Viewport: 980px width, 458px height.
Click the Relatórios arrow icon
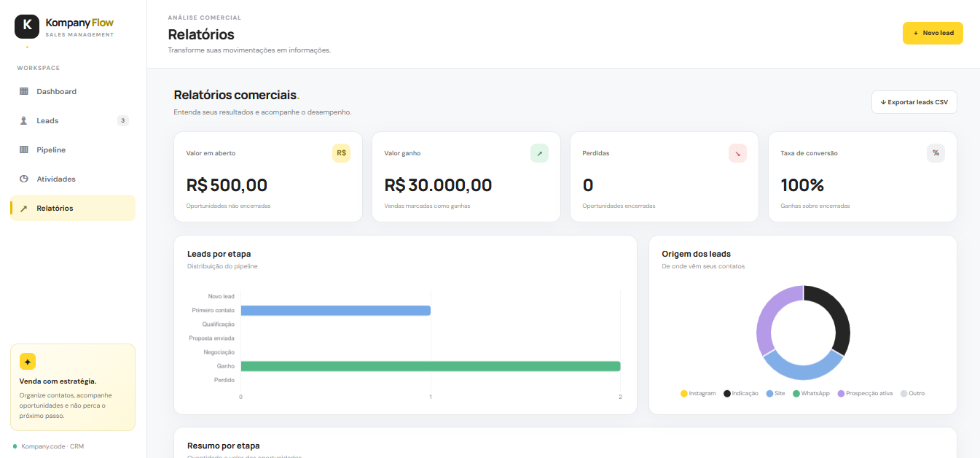(x=23, y=209)
